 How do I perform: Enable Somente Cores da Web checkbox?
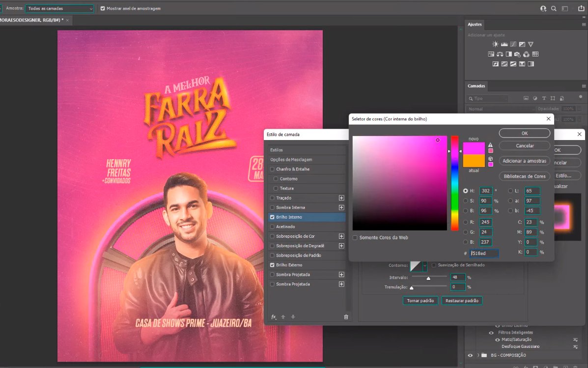click(x=355, y=238)
